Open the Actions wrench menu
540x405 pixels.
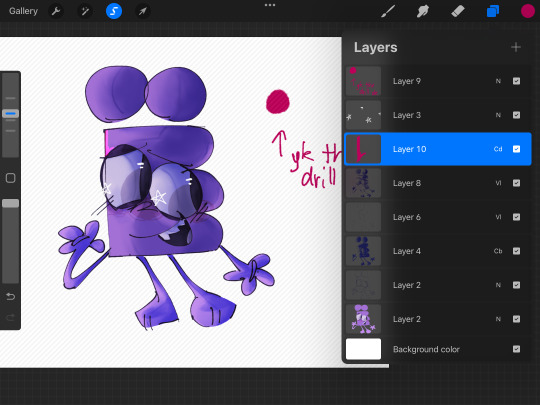[x=56, y=11]
